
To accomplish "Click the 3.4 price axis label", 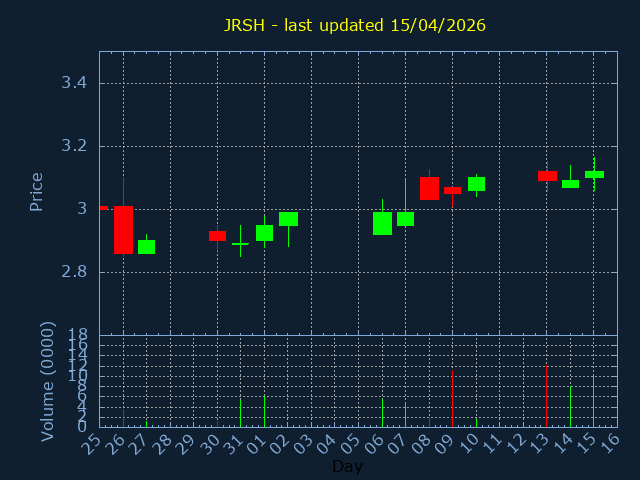I will (74, 83).
